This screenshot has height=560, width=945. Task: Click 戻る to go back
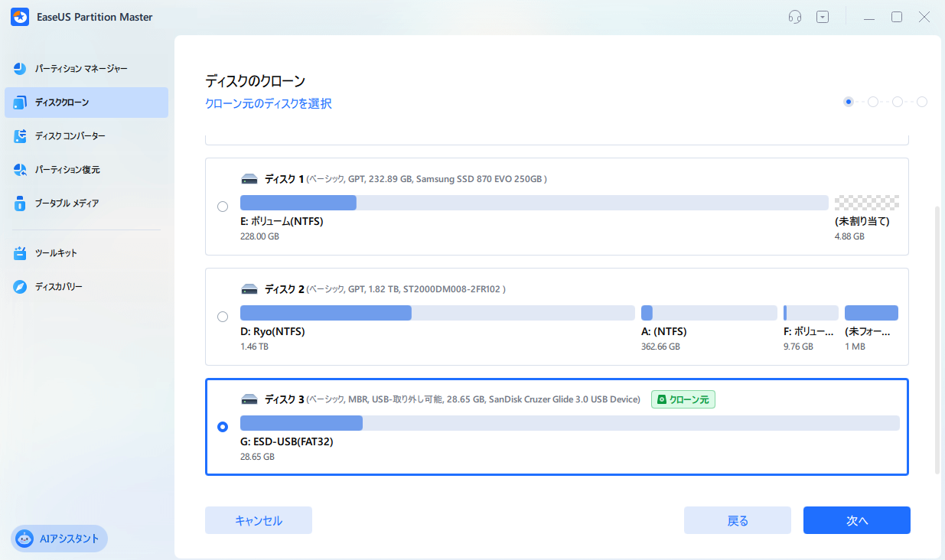tap(737, 520)
